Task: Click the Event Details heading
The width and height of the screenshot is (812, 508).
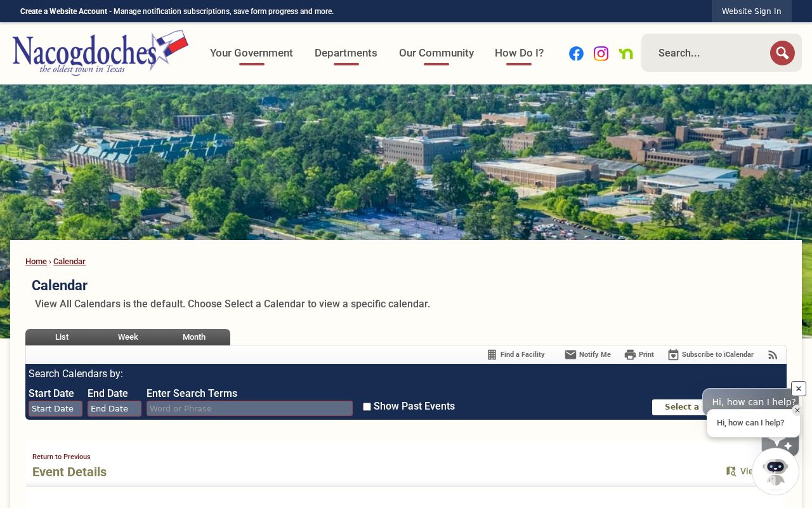Action: pyautogui.click(x=70, y=472)
